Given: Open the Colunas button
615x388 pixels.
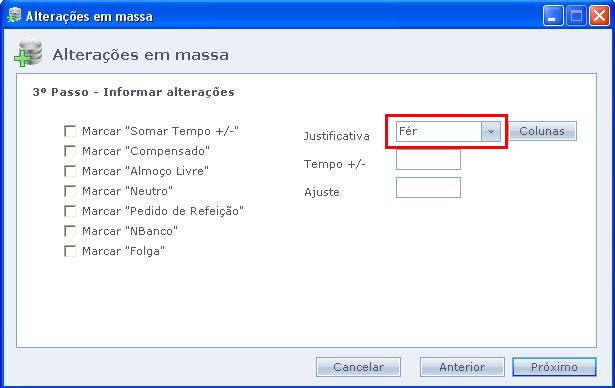Looking at the screenshot, I should (x=542, y=131).
